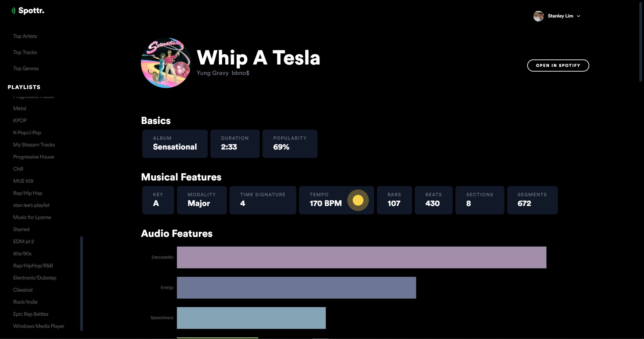
Task: Click artist name bbno$
Action: point(240,73)
